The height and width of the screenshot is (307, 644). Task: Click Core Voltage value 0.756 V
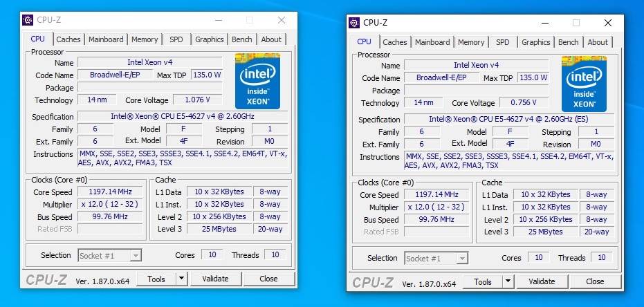pyautogui.click(x=524, y=102)
